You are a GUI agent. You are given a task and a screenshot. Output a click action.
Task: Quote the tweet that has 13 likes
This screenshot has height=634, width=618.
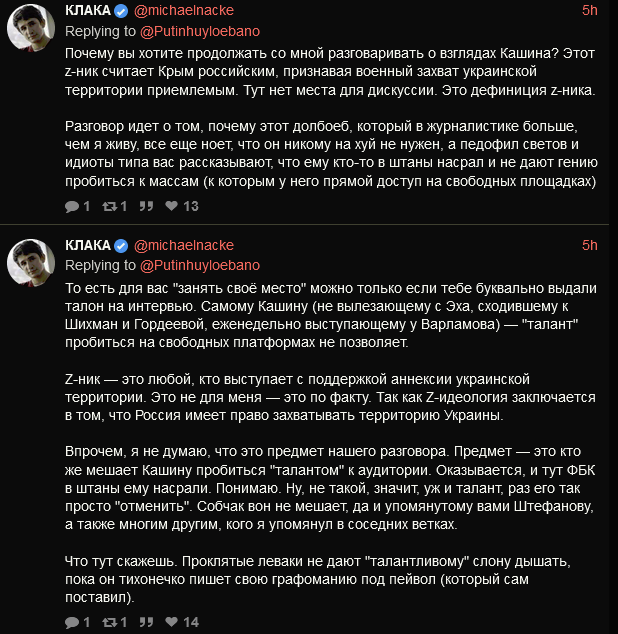pyautogui.click(x=145, y=207)
